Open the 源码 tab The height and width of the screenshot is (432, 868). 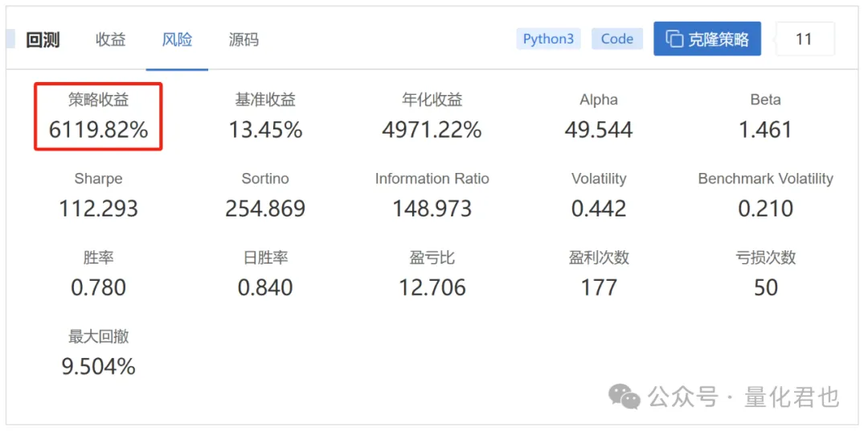(244, 40)
